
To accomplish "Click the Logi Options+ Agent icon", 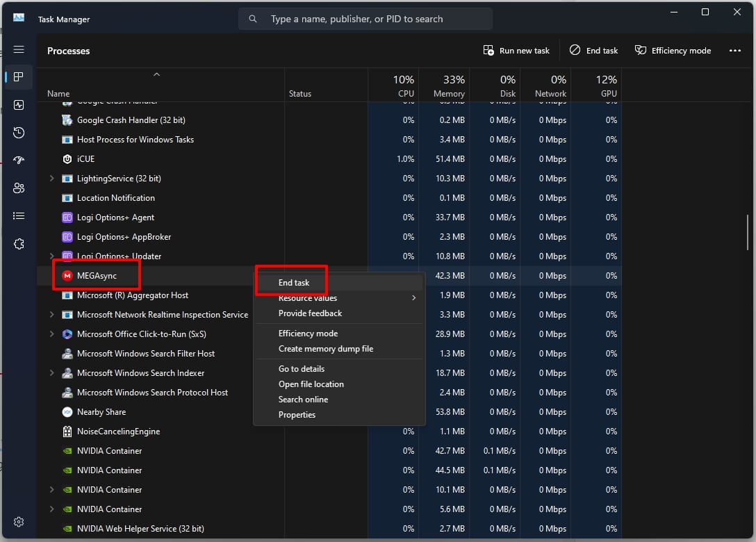I will 67,217.
